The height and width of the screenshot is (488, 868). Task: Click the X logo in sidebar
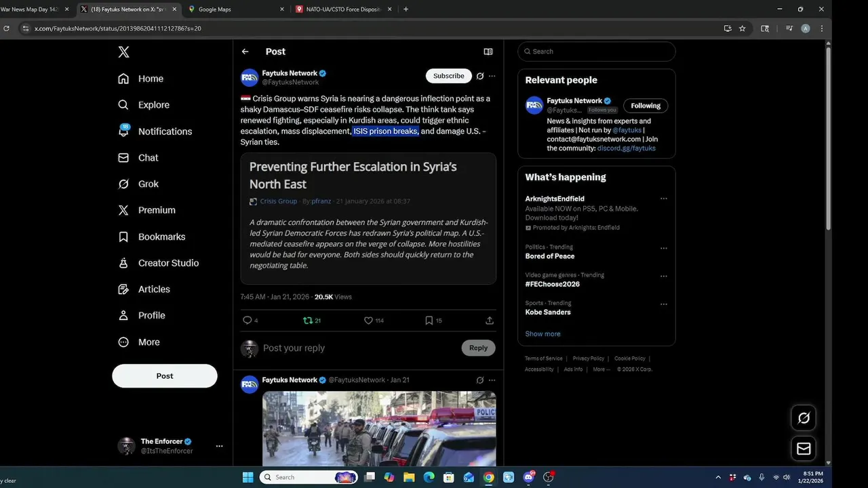(x=123, y=52)
